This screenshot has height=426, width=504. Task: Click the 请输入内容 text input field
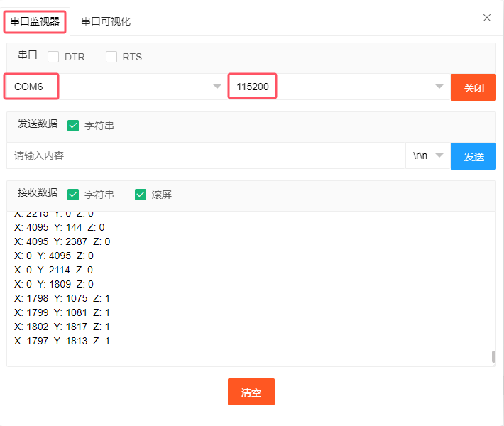pos(206,155)
